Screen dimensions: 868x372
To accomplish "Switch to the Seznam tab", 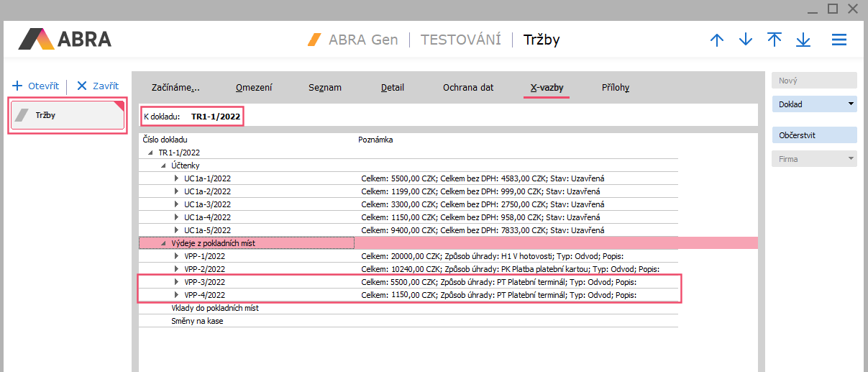I will point(324,88).
